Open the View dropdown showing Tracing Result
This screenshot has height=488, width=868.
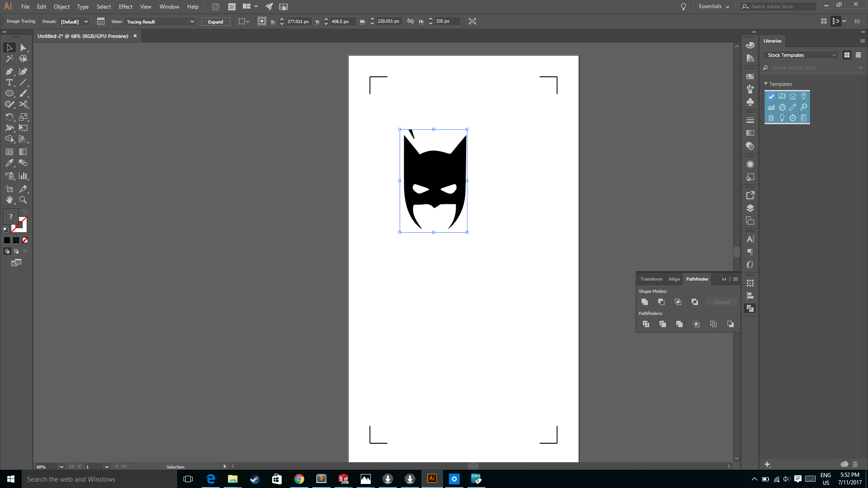[160, 22]
